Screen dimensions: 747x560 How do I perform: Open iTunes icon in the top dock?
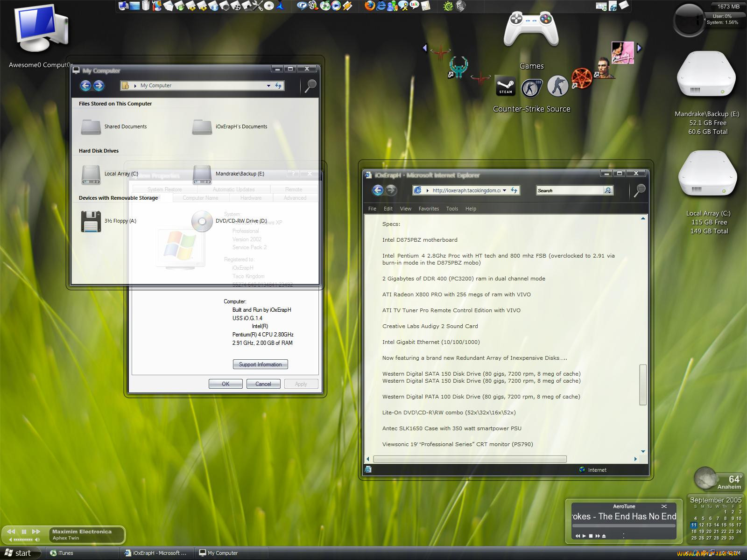[x=325, y=6]
